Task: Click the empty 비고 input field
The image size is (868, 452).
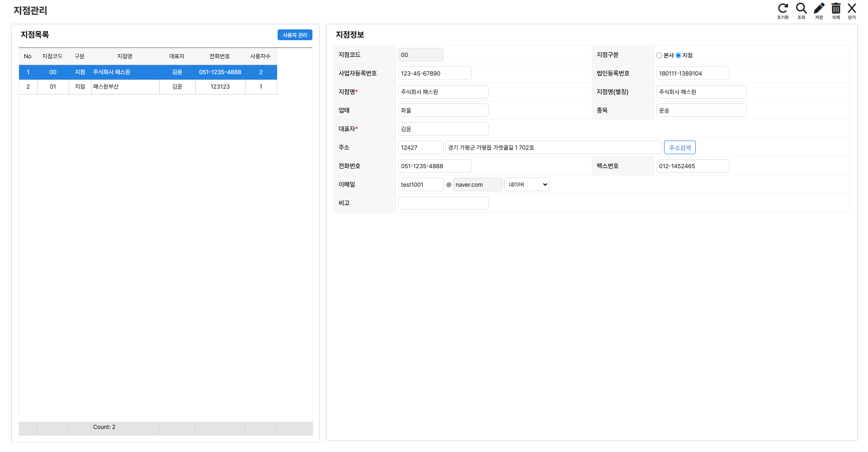Action: pos(443,203)
